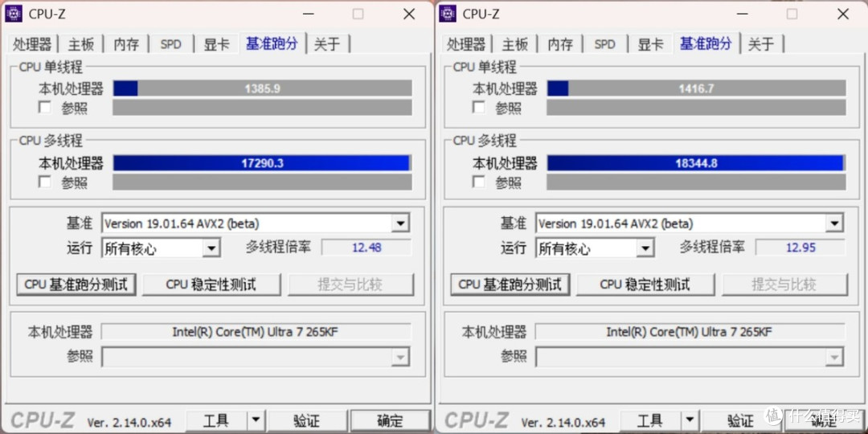Click 多线程倍率 value 12.95
This screenshot has width=868, height=434.
(800, 248)
